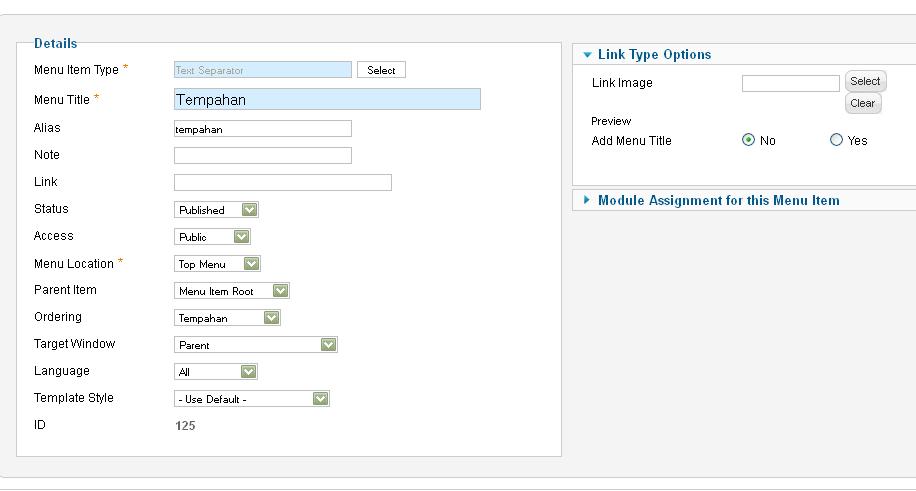Screen dimensions: 916x491
Task: Select No for Add Menu Title
Action: click(748, 140)
